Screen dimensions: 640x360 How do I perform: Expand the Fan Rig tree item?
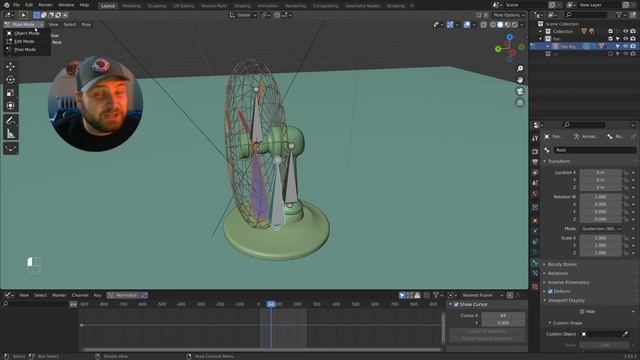click(x=548, y=46)
